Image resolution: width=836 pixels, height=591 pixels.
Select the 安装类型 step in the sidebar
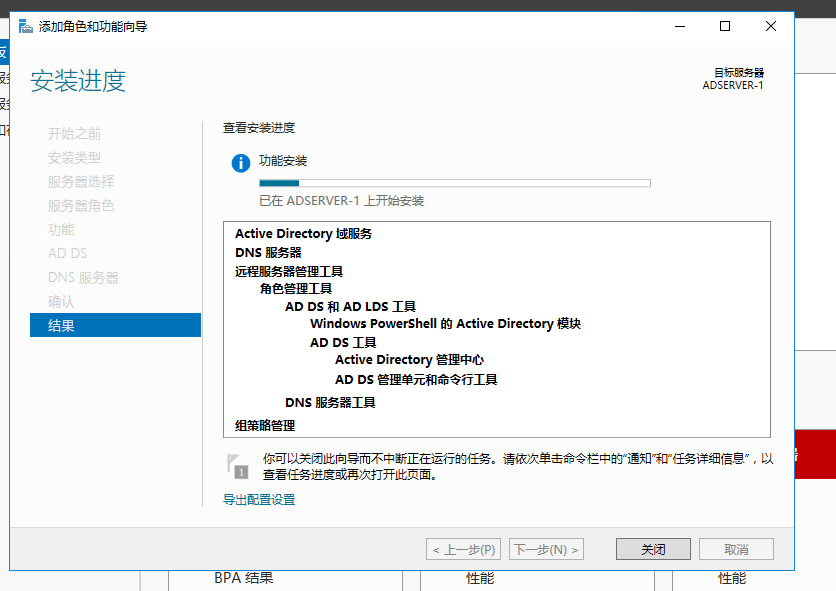[x=75, y=157]
